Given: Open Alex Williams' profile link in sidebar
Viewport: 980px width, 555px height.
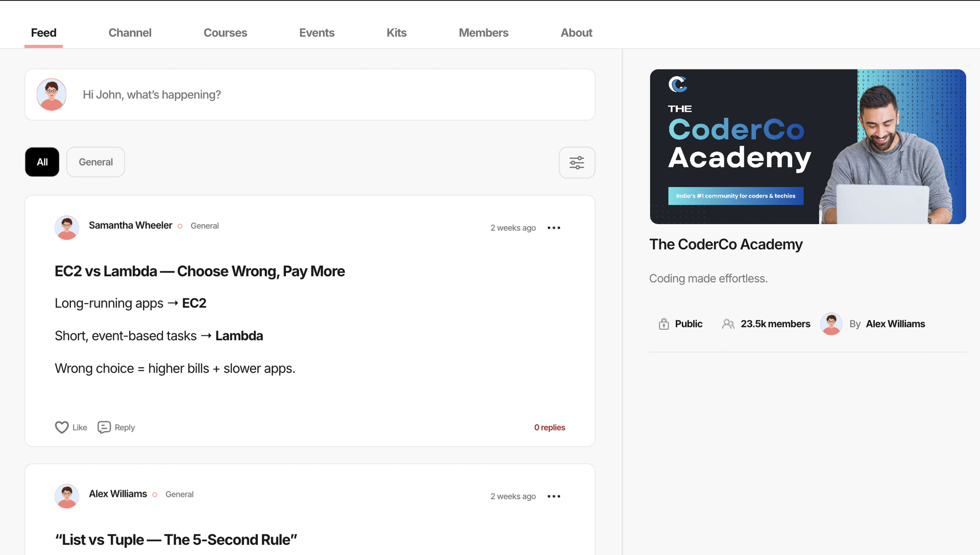Looking at the screenshot, I should click(x=895, y=324).
